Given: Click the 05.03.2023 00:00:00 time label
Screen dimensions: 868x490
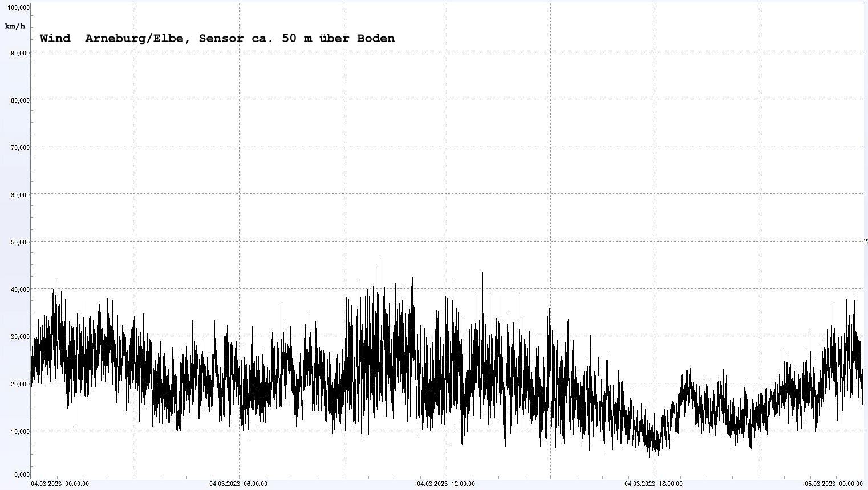Looking at the screenshot, I should point(834,484).
